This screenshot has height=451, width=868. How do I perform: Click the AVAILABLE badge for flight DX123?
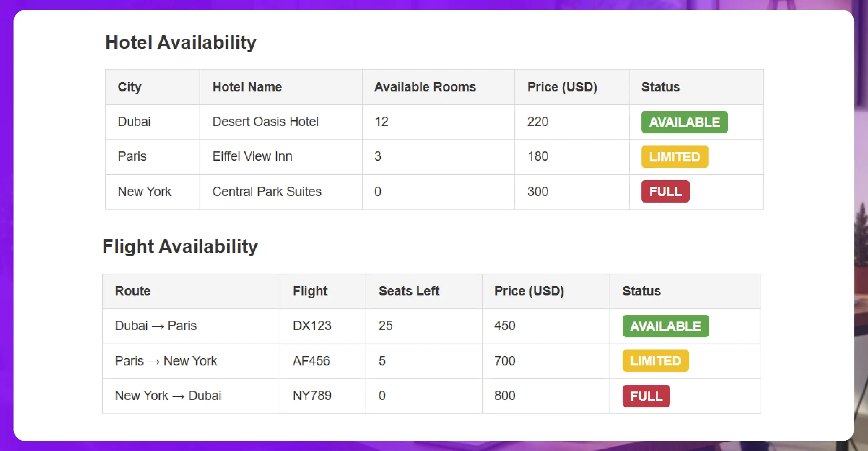tap(665, 326)
